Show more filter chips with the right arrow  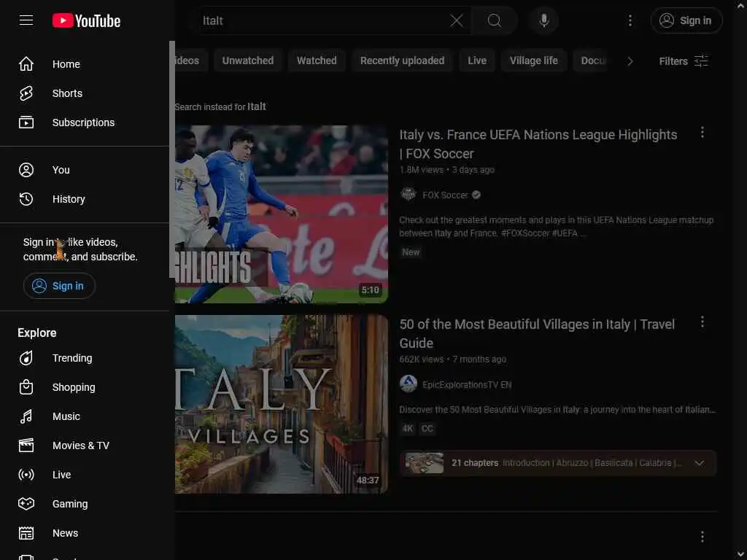(x=630, y=61)
